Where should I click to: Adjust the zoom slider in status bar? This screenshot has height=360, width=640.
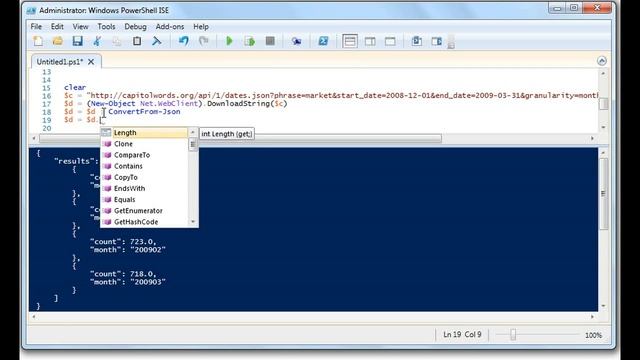(x=513, y=335)
